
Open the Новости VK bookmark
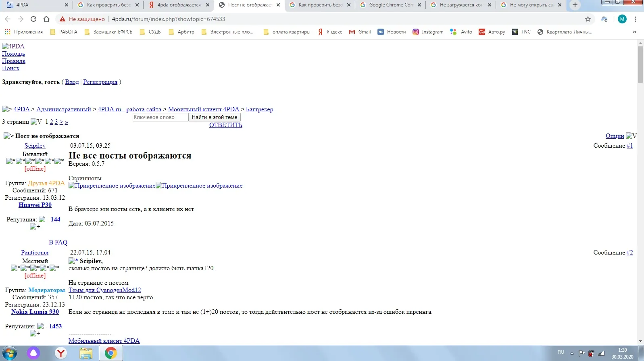tap(392, 32)
